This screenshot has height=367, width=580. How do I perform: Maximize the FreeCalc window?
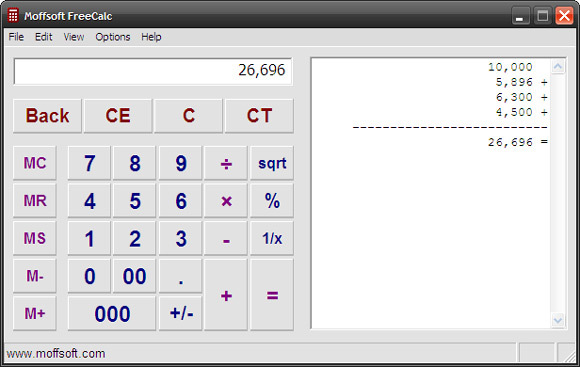click(x=542, y=16)
